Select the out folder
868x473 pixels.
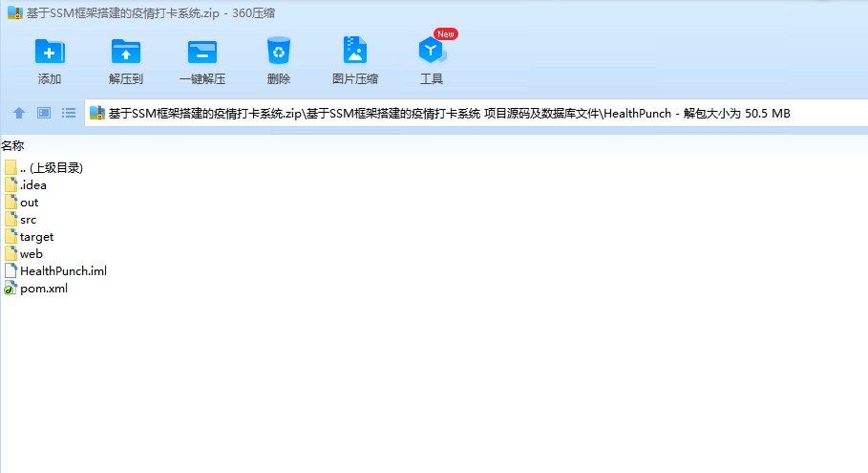pos(22,203)
